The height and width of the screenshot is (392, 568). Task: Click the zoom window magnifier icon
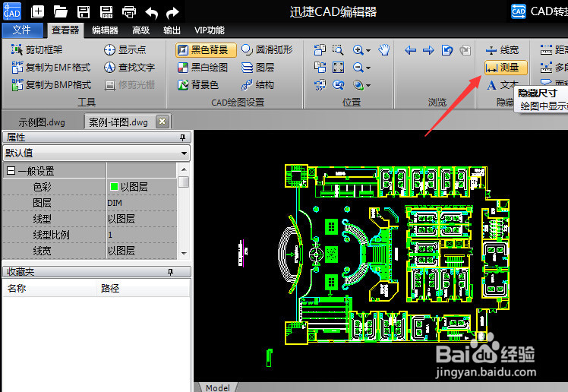[338, 49]
